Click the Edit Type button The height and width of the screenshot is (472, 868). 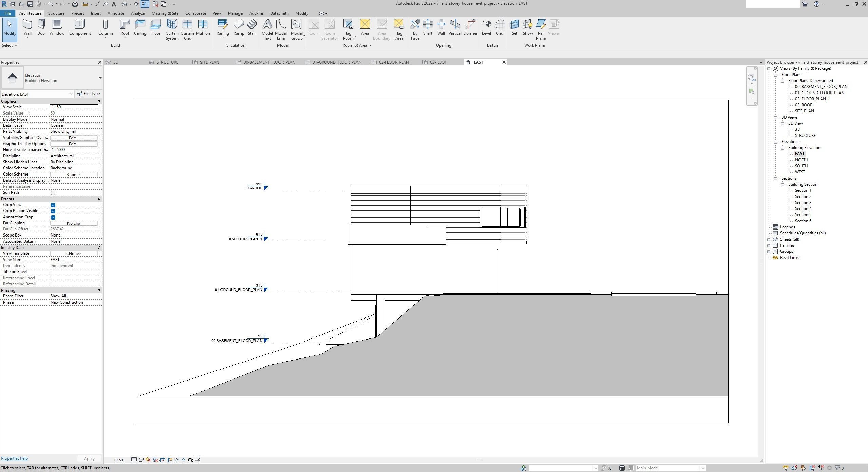88,94
